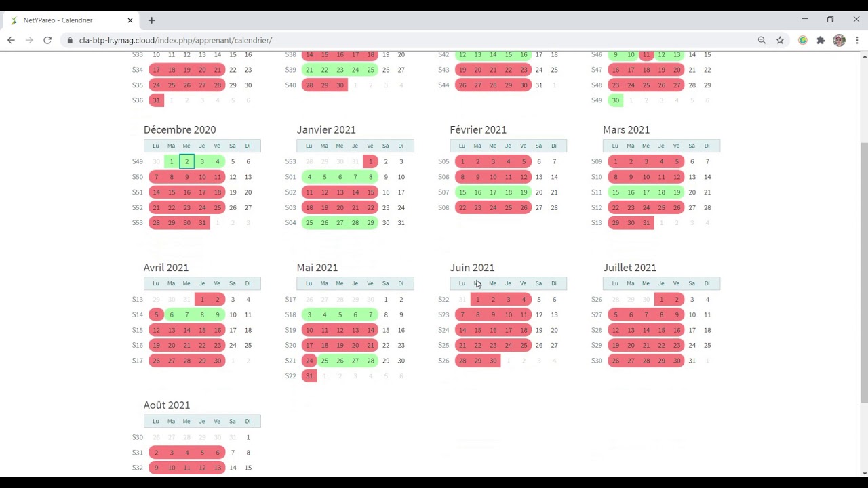
Task: Select day 11 in Août 2021
Action: 186,468
